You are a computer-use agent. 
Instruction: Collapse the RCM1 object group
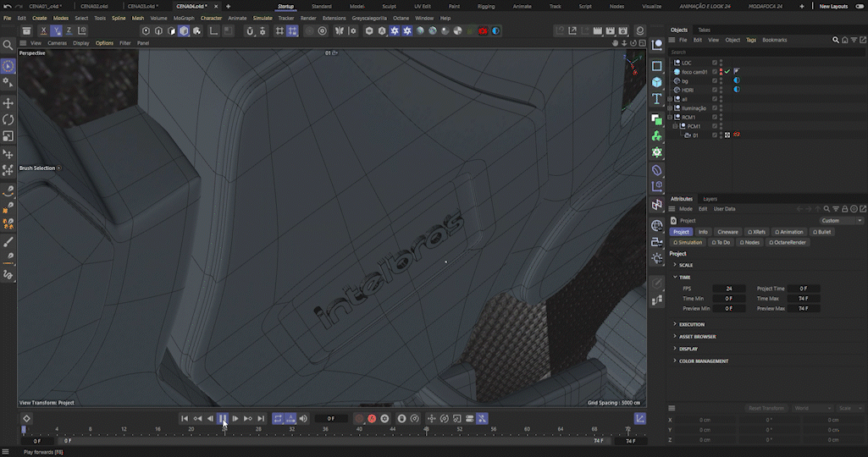(671, 118)
